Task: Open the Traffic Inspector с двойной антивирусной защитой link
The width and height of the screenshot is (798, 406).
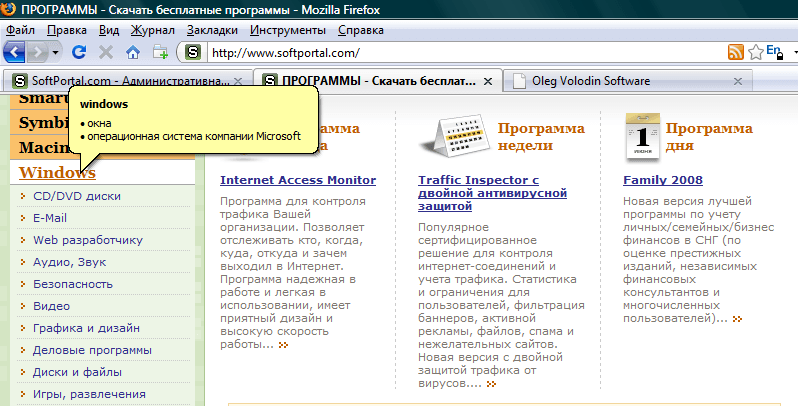Action: click(493, 193)
